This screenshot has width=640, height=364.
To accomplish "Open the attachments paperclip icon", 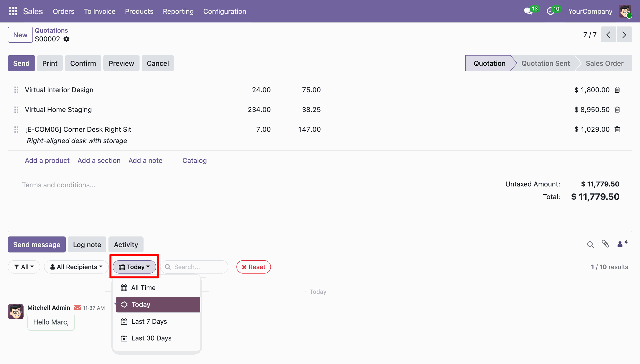I will click(605, 244).
